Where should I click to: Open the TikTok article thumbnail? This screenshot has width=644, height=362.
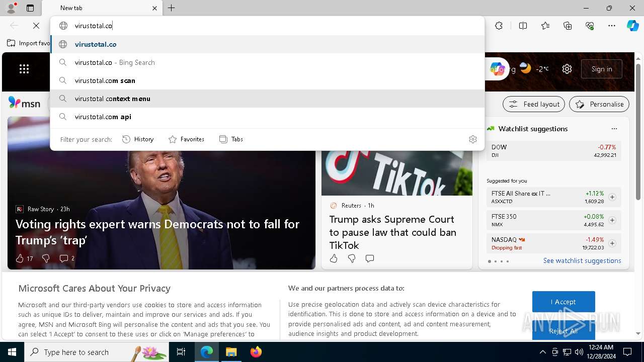(397, 173)
